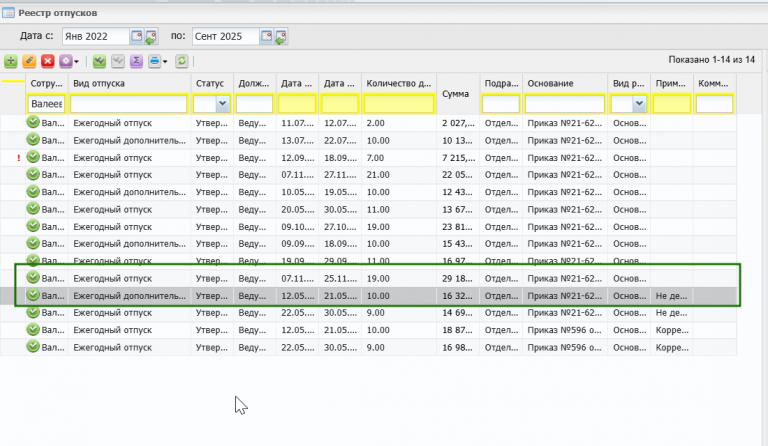Click the red exclamation mark on 12.09 row
768x446 pixels.
tap(19, 158)
